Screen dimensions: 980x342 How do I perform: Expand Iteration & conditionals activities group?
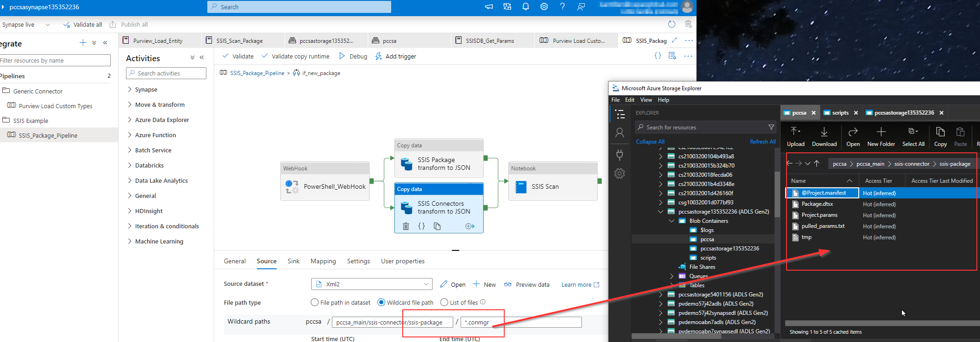pos(130,226)
